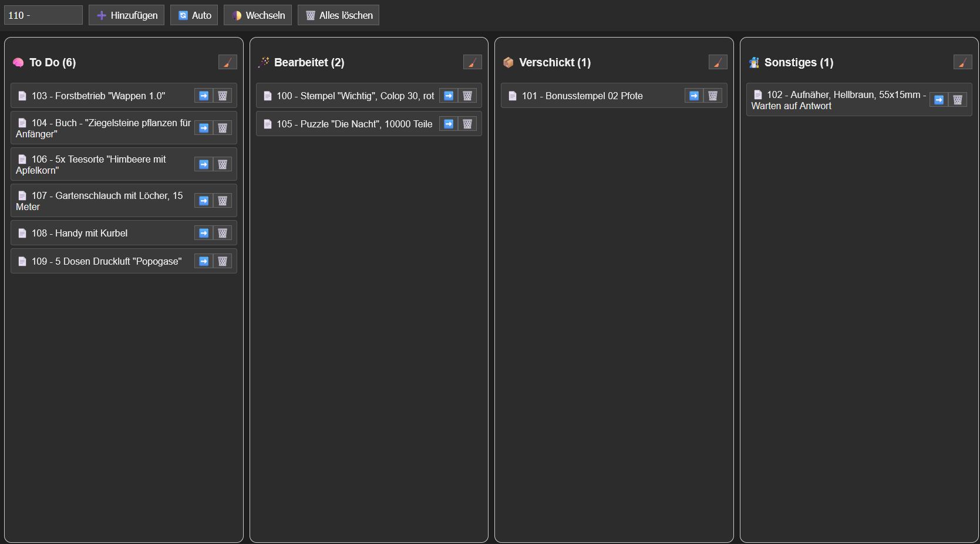Delete task 107 Gartenschlauch

pyautogui.click(x=223, y=201)
